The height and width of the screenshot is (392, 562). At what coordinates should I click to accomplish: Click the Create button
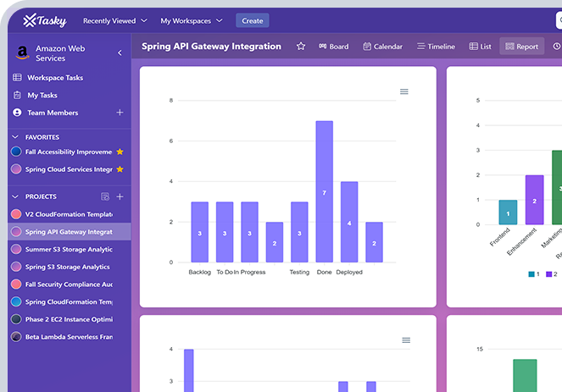point(252,20)
